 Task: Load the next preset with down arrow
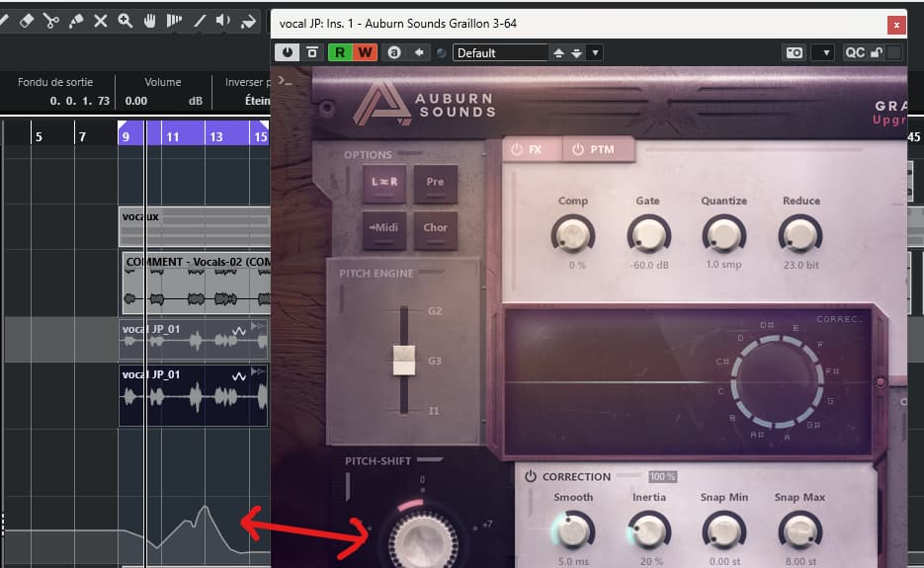(x=577, y=53)
